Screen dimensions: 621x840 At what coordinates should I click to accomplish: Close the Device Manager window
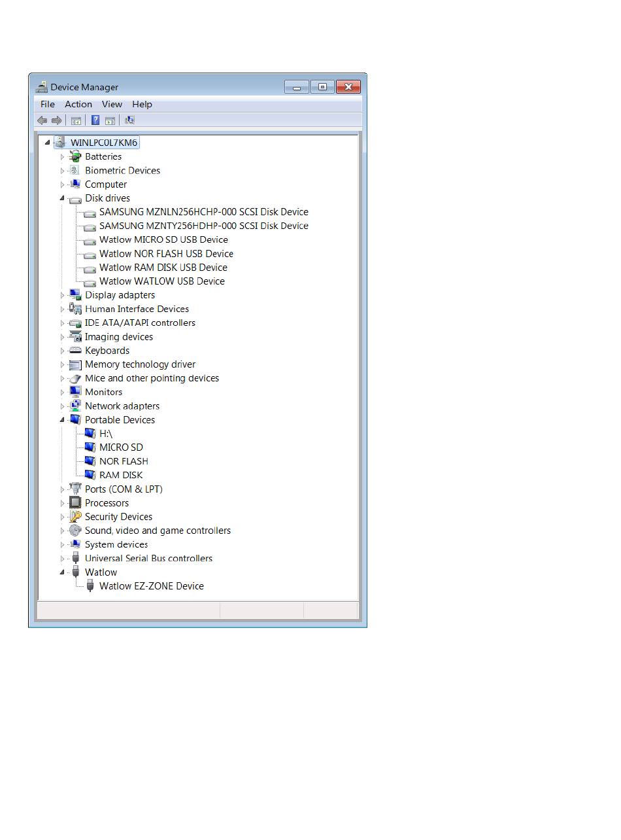click(348, 86)
